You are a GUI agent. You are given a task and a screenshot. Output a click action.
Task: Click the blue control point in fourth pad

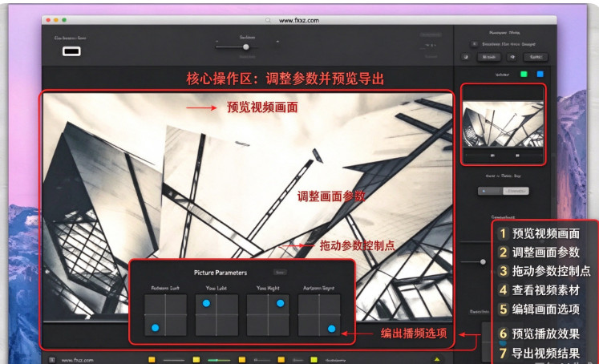tap(332, 329)
